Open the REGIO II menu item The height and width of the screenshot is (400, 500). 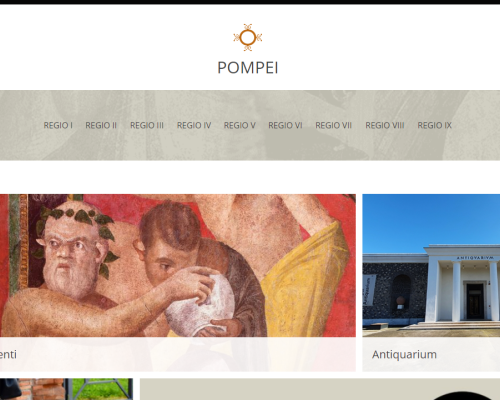(101, 125)
